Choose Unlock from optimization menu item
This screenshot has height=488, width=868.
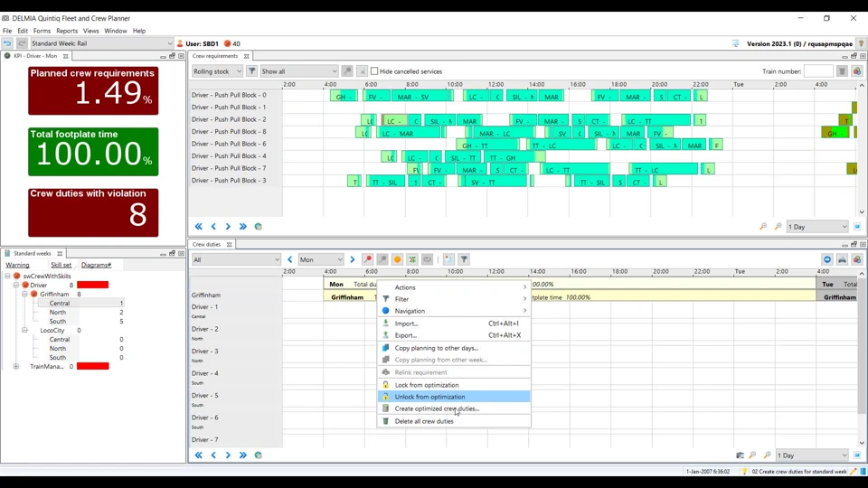coord(454,397)
